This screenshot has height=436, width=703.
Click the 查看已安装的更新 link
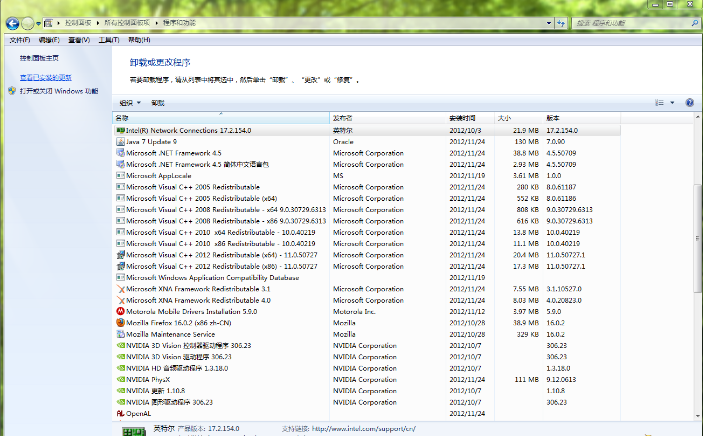pyautogui.click(x=46, y=77)
